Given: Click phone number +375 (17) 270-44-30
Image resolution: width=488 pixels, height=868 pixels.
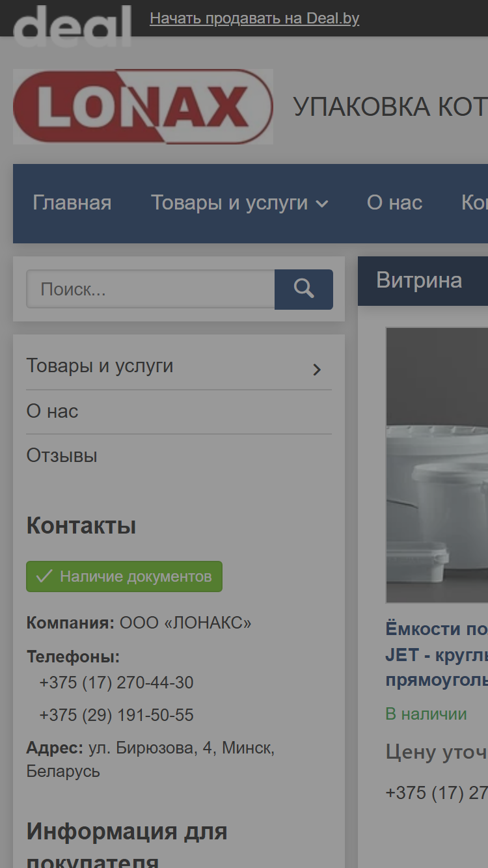Looking at the screenshot, I should click(x=116, y=683).
